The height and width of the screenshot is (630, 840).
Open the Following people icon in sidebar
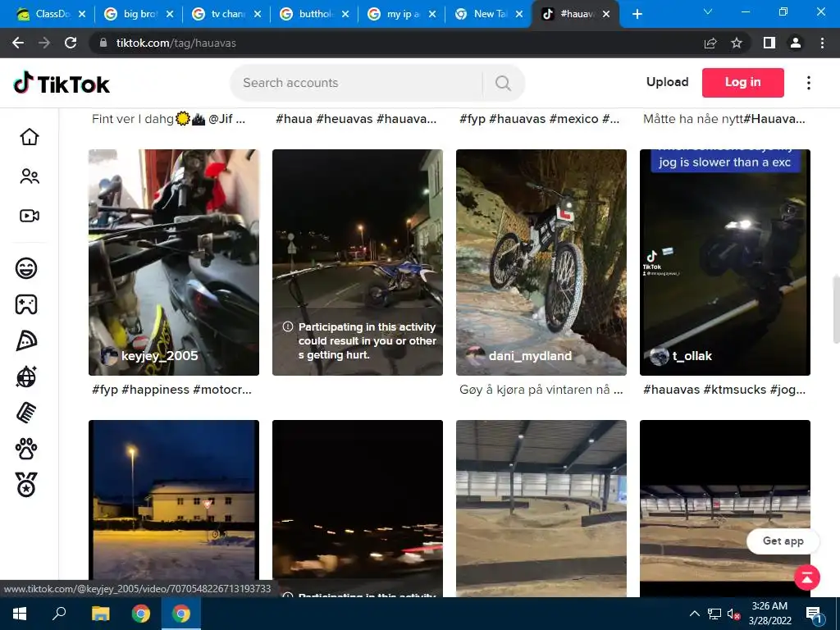tap(30, 176)
